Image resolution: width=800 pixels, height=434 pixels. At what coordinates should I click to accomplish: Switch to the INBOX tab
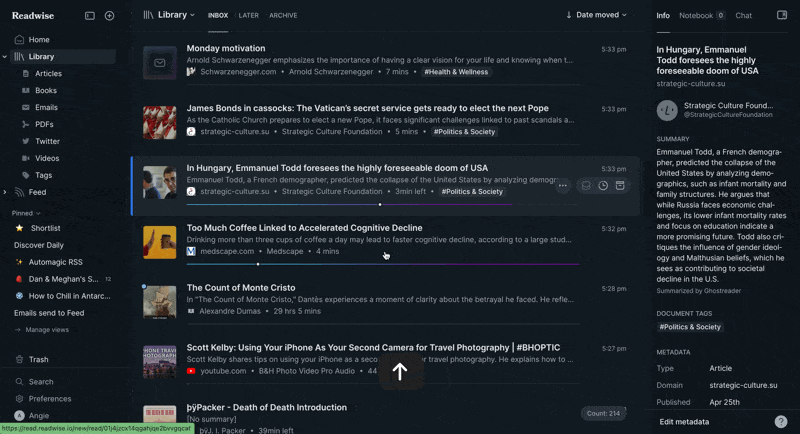[x=218, y=15]
